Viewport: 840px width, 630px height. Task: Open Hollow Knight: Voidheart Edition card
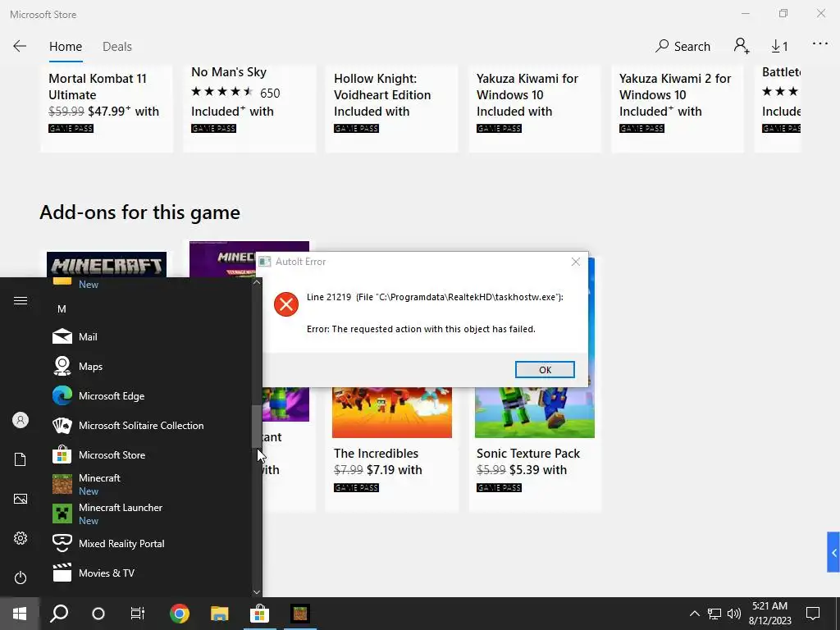tap(391, 109)
